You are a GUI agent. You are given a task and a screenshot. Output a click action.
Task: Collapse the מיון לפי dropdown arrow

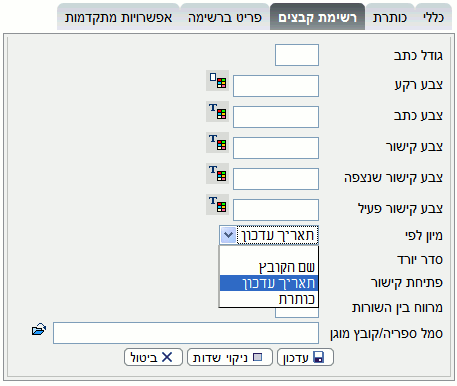[228, 235]
